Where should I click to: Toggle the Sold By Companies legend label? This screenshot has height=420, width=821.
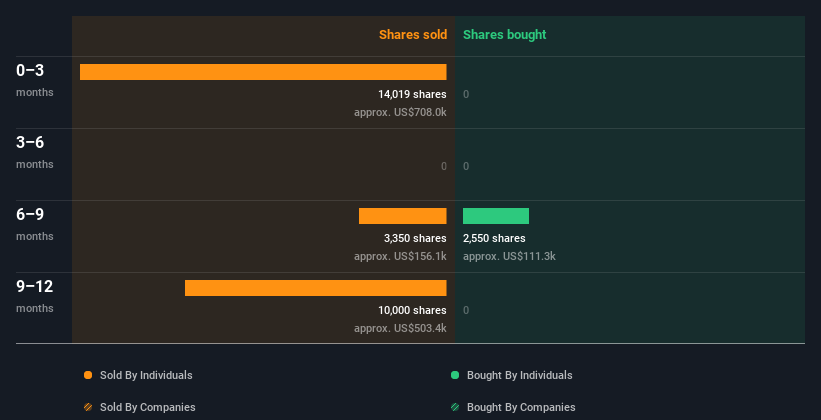(148, 407)
